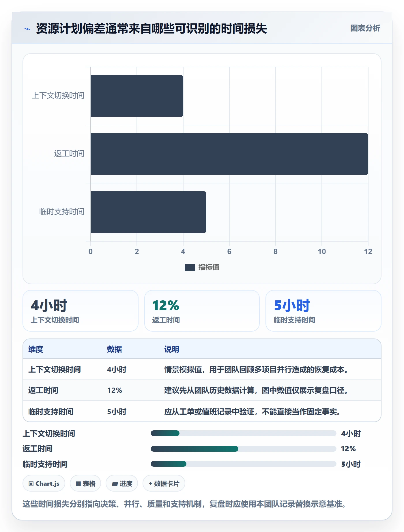Click the 返工时间 bar in the chart
The width and height of the screenshot is (404, 532).
pyautogui.click(x=229, y=154)
